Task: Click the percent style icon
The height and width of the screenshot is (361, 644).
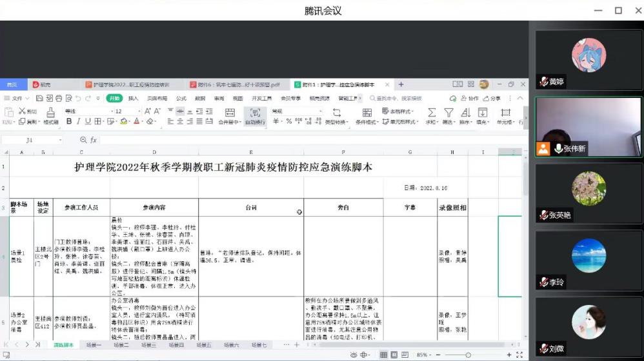Action: (x=289, y=121)
